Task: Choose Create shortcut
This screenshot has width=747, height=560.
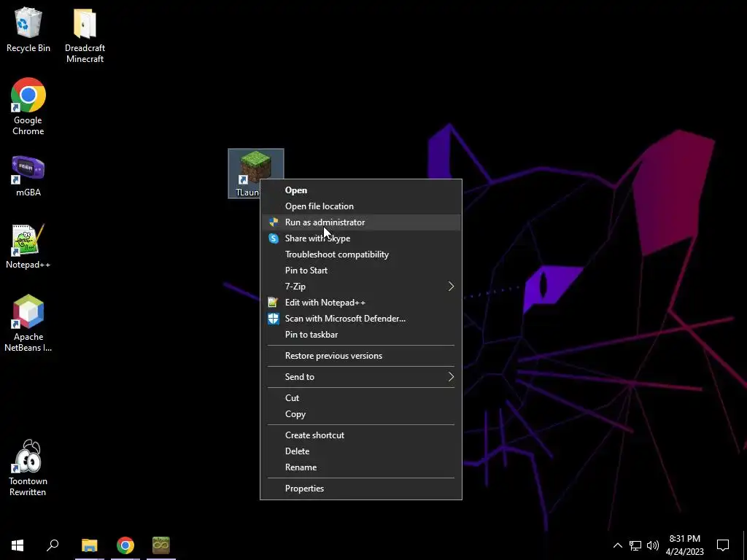Action: (x=360, y=435)
